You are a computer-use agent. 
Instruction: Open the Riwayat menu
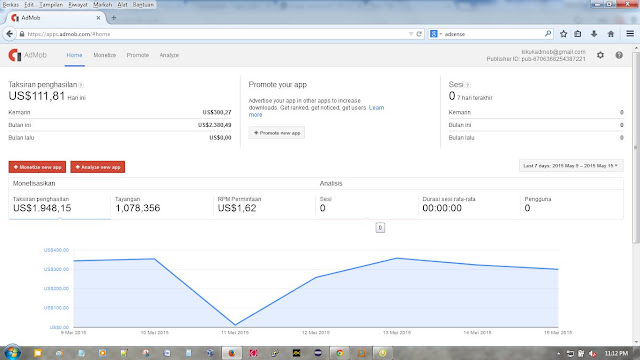click(x=78, y=4)
